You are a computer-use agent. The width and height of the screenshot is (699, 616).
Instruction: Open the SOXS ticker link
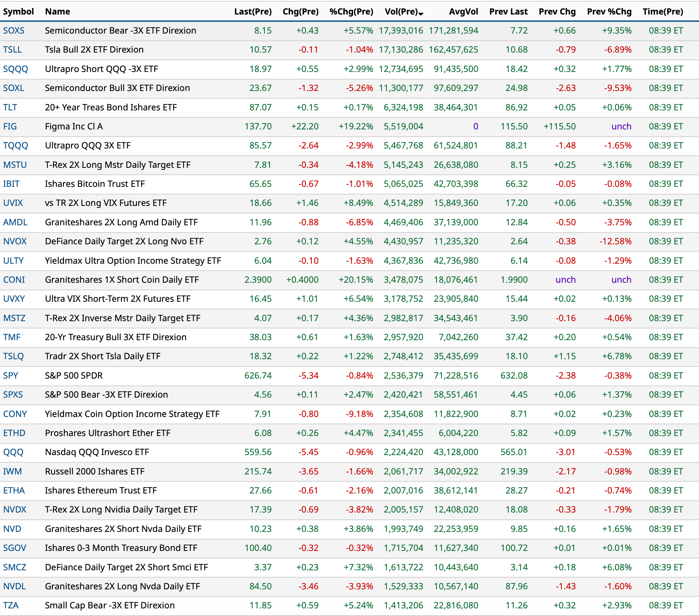pyautogui.click(x=14, y=30)
